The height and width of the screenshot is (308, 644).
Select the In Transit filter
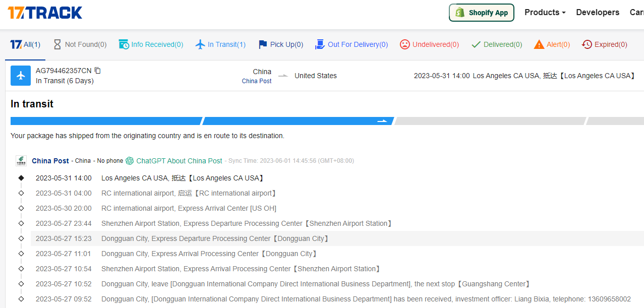[x=220, y=44]
